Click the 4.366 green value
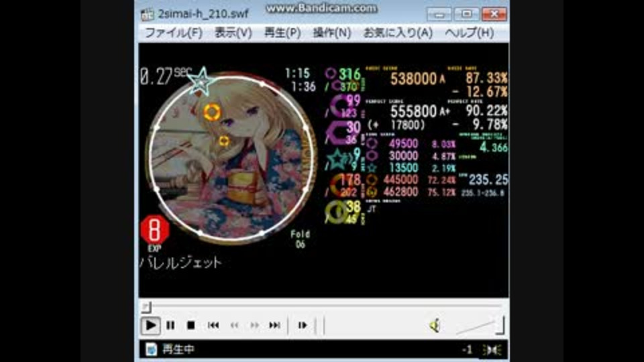This screenshot has width=644, height=362. (x=494, y=147)
